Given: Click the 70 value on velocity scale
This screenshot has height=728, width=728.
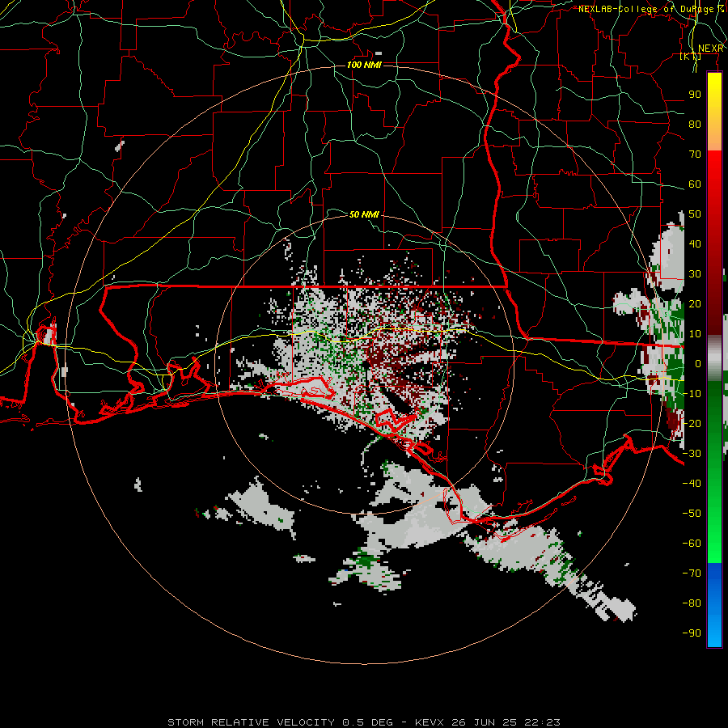Looking at the screenshot, I should coord(695,154).
